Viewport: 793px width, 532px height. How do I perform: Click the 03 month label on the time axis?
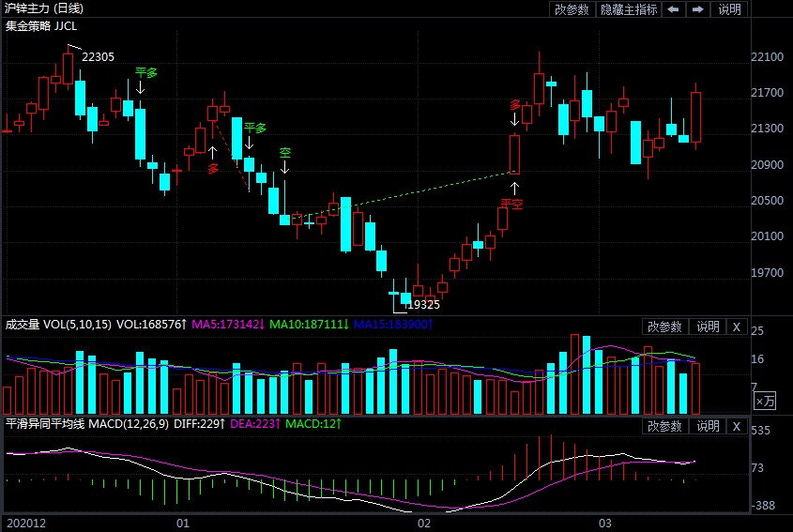pyautogui.click(x=605, y=524)
